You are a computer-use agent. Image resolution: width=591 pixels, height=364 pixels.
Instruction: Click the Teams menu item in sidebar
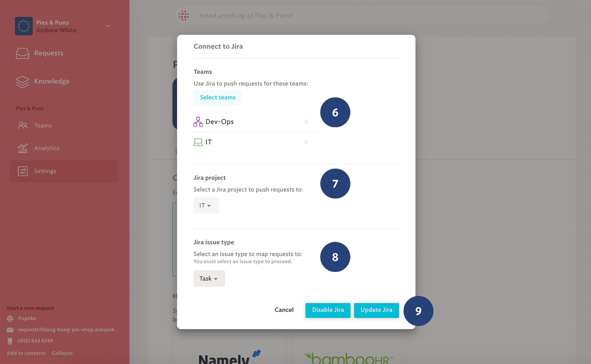43,125
